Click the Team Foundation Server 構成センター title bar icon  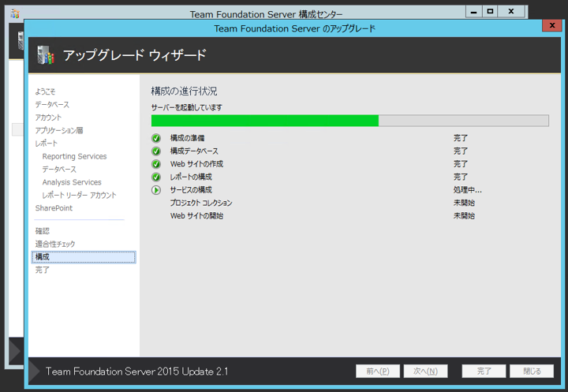click(x=15, y=13)
